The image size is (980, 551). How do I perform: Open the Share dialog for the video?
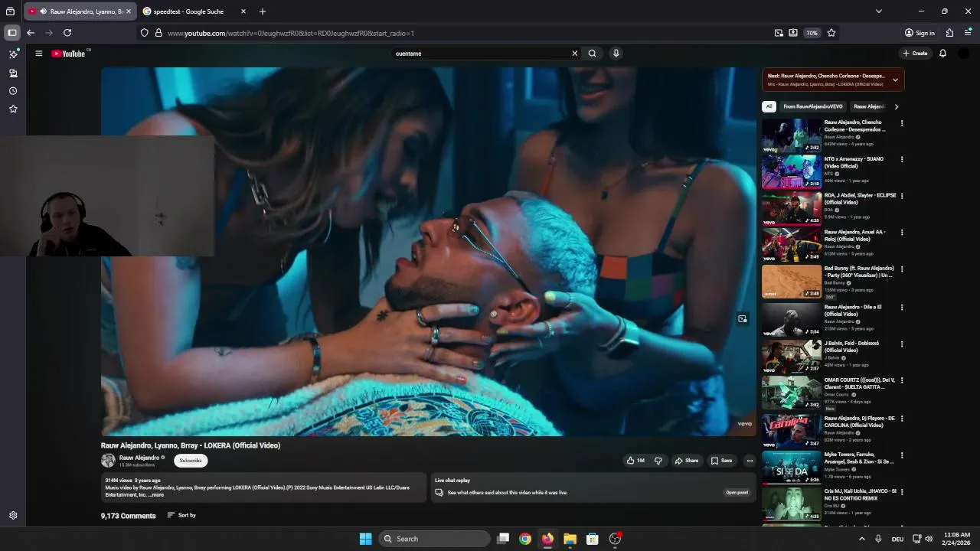coord(686,461)
